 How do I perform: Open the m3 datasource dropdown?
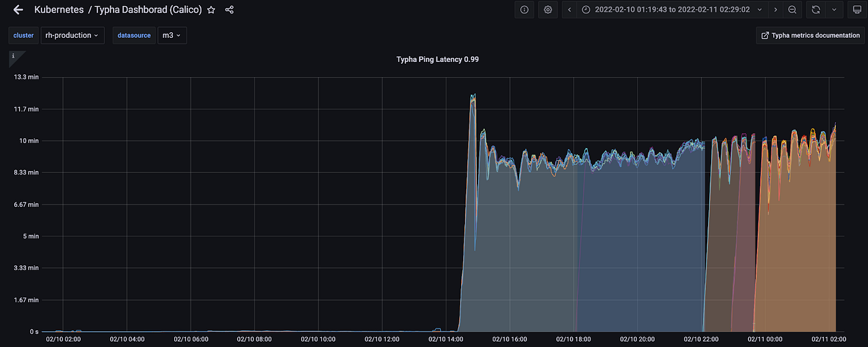point(172,35)
